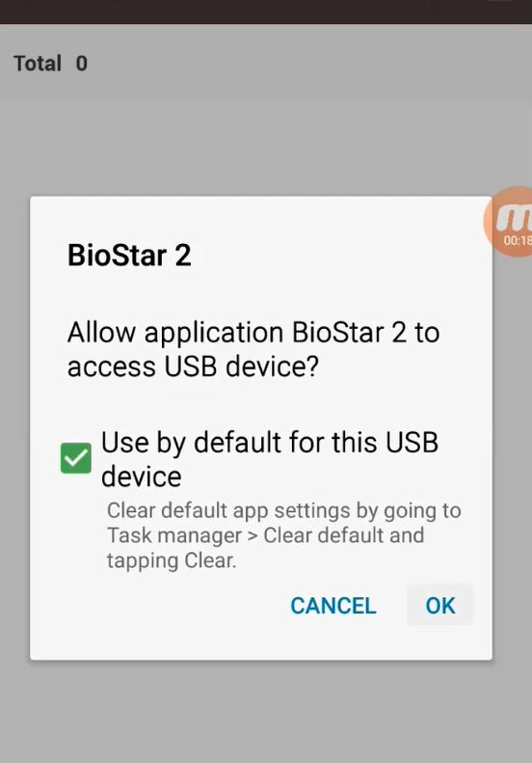This screenshot has width=532, height=763.
Task: Tap the dark top app bar
Action: pyautogui.click(x=266, y=12)
